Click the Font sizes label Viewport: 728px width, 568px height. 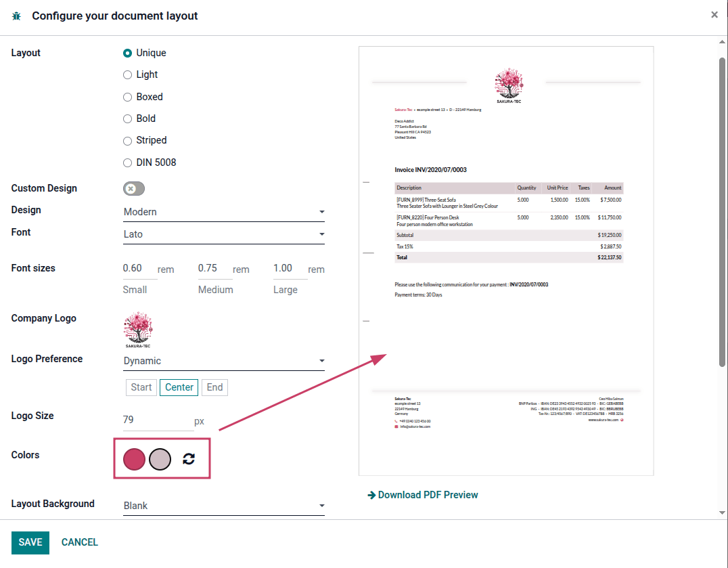(33, 269)
